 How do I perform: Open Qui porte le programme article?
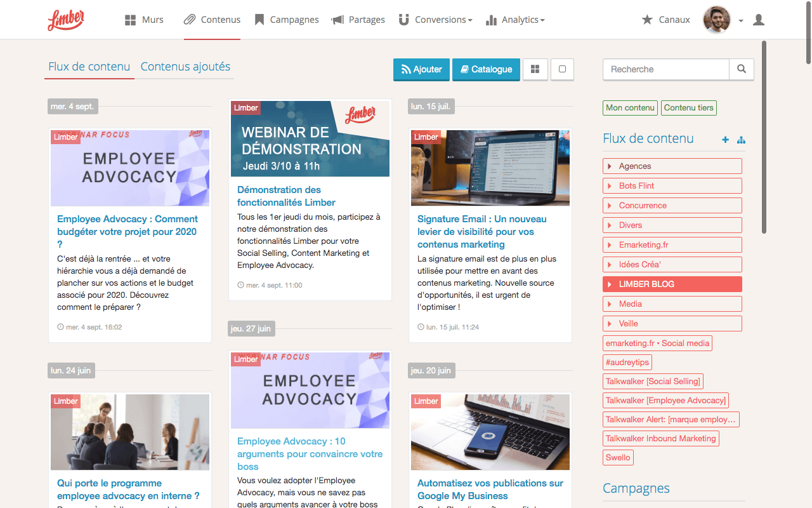click(128, 490)
